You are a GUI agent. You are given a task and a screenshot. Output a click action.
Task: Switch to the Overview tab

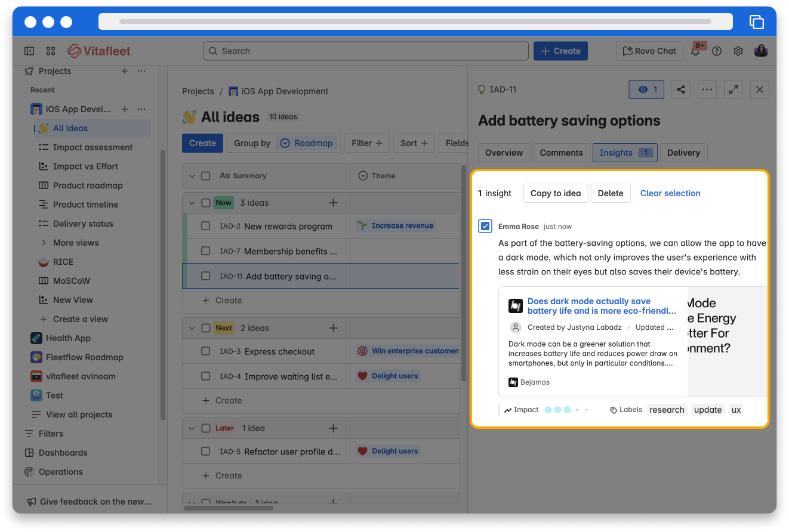tap(504, 153)
